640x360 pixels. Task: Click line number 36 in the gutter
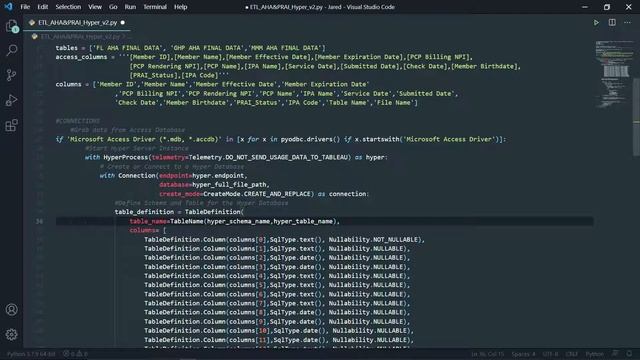pyautogui.click(x=39, y=221)
